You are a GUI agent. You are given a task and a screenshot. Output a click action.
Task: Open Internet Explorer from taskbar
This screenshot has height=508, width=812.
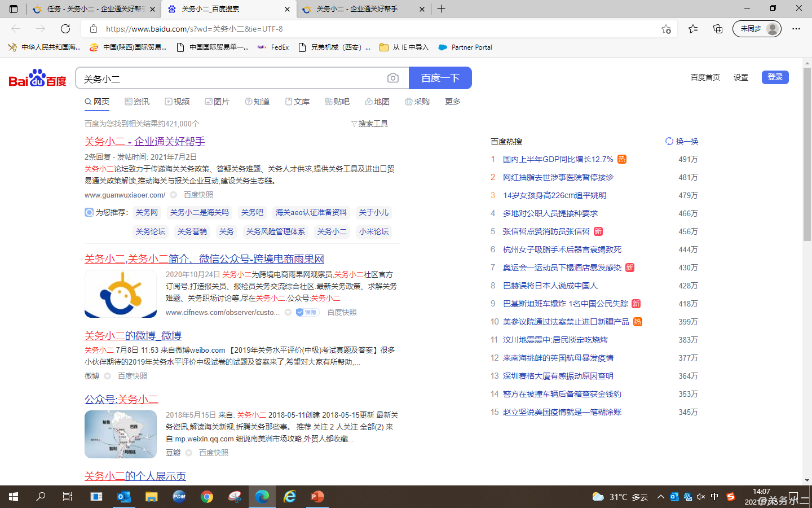pos(290,497)
